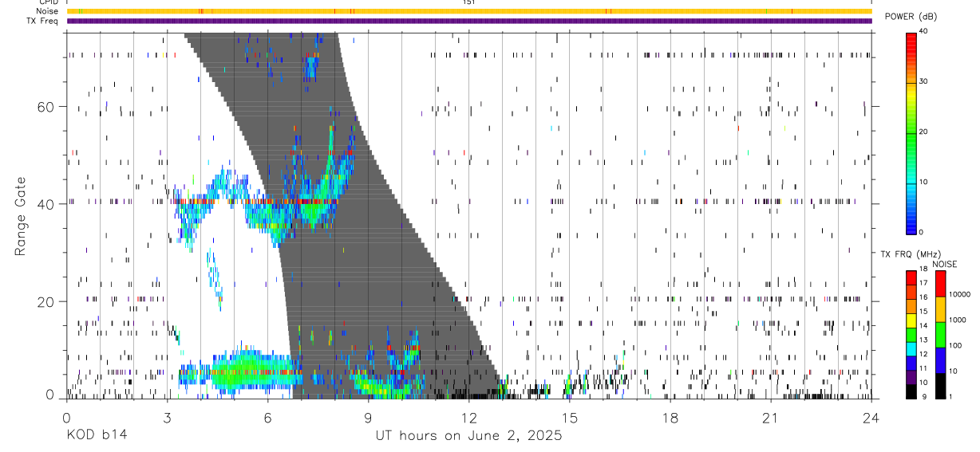Click the "40" tick on the POWER scale
This screenshot has width=980, height=452.
(x=925, y=31)
